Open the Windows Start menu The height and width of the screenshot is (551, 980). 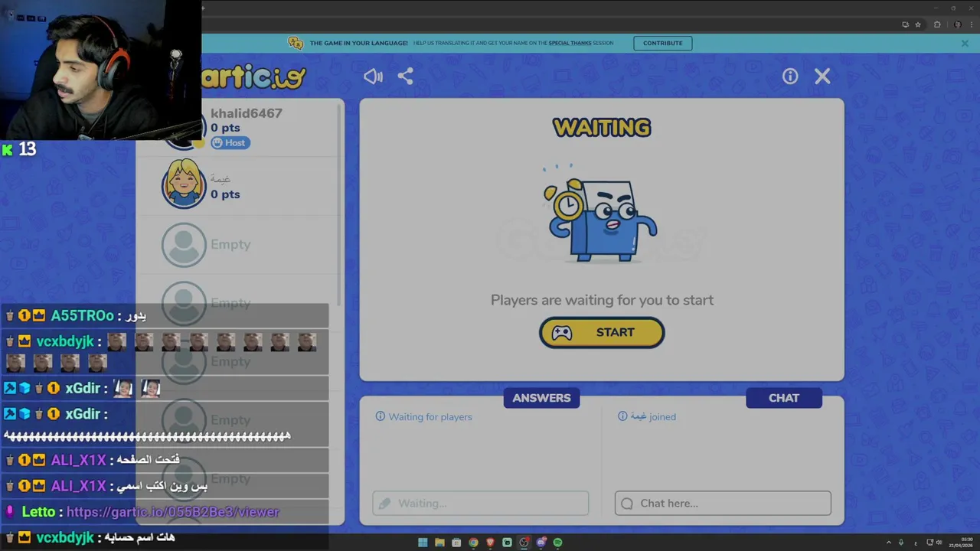coord(423,543)
